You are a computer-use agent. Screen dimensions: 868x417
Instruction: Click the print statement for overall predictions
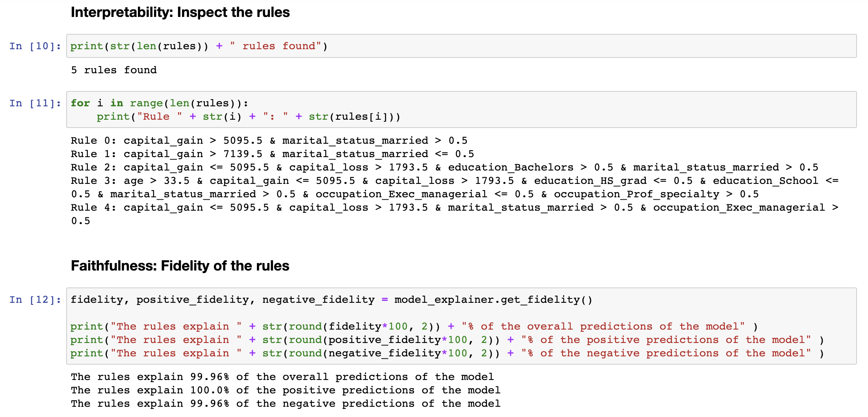click(414, 326)
